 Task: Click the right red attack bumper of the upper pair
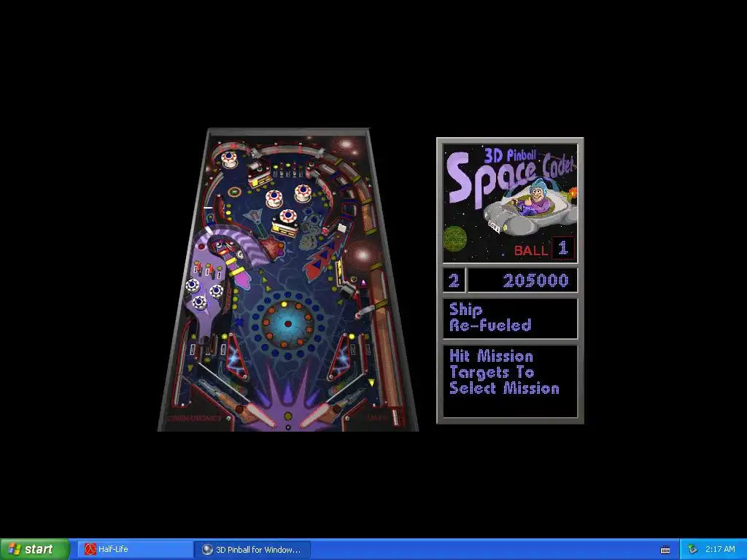point(303,192)
